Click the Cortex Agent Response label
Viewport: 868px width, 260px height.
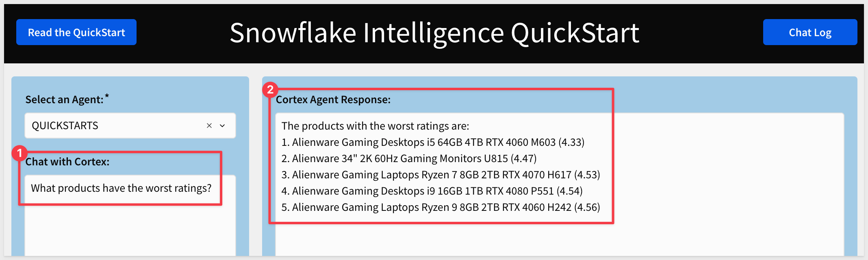click(333, 100)
